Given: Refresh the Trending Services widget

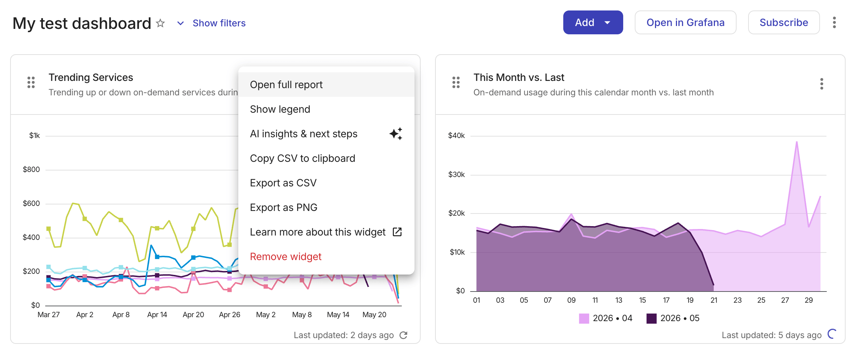Looking at the screenshot, I should click(404, 335).
